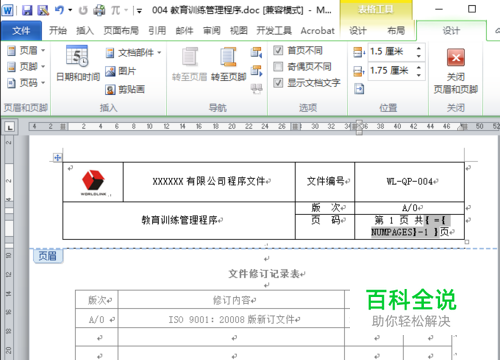Click the equation pi icon
Image resolution: width=500 pixels, height=360 pixels.
115,10
